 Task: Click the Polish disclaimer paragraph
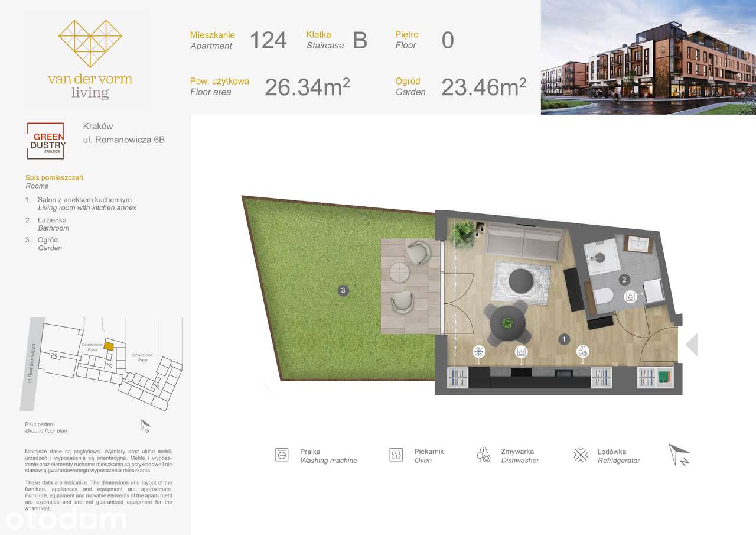tap(99, 461)
